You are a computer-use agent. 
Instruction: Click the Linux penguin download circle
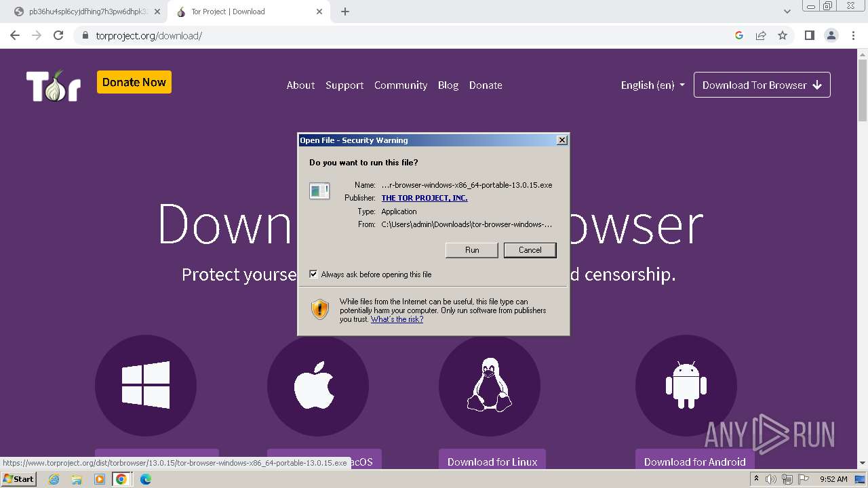point(490,385)
